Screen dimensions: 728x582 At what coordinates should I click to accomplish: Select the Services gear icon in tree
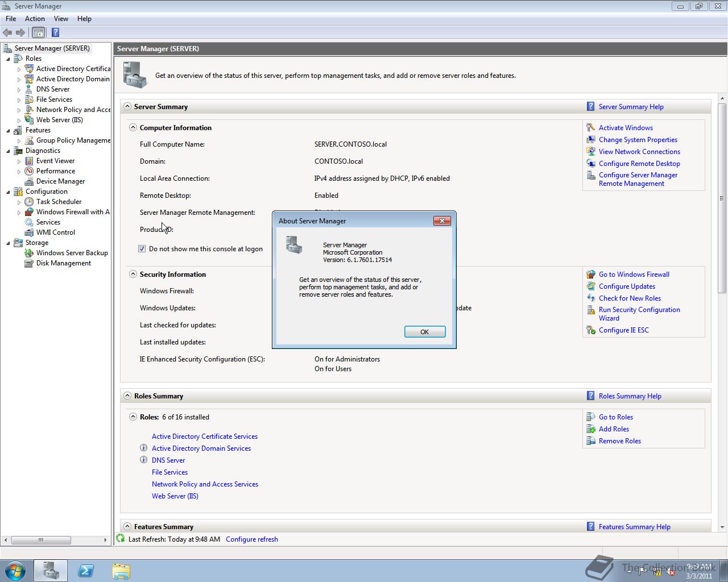click(x=29, y=222)
